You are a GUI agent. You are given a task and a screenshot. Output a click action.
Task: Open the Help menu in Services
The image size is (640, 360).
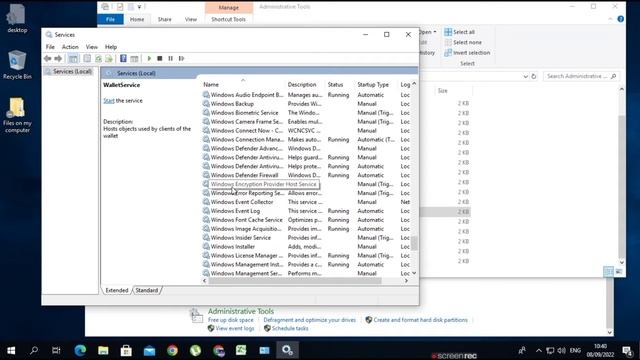pyautogui.click(x=111, y=47)
